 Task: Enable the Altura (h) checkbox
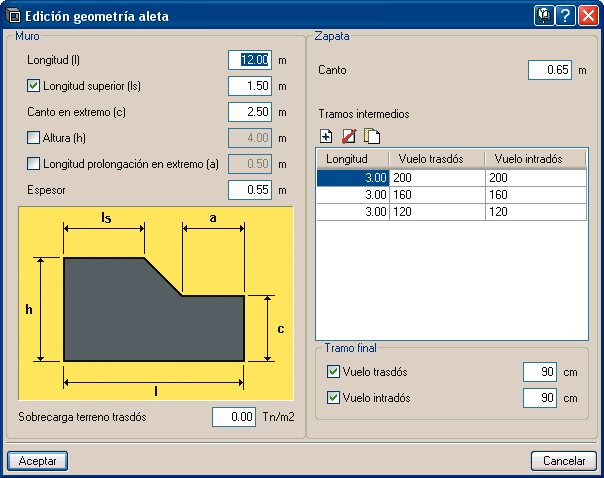pos(34,138)
